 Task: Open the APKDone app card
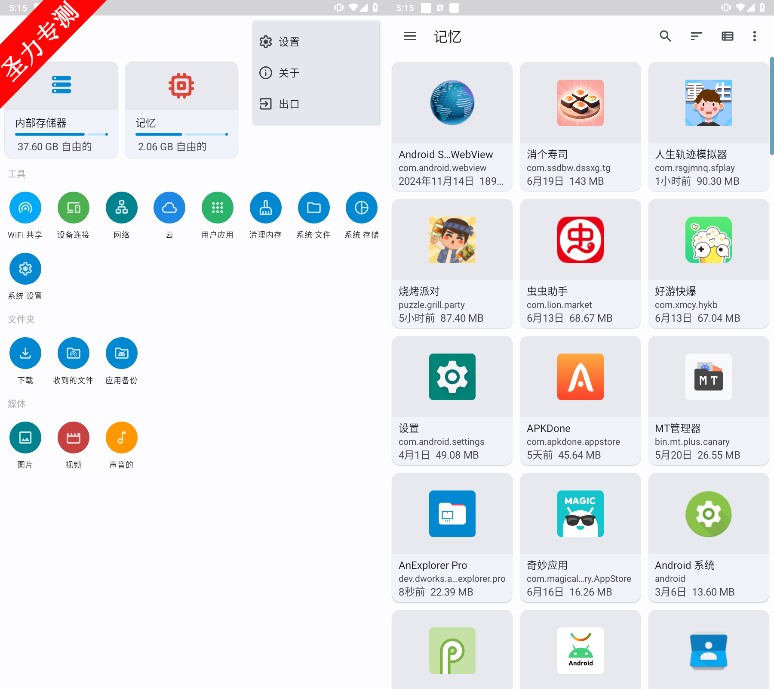tap(580, 400)
